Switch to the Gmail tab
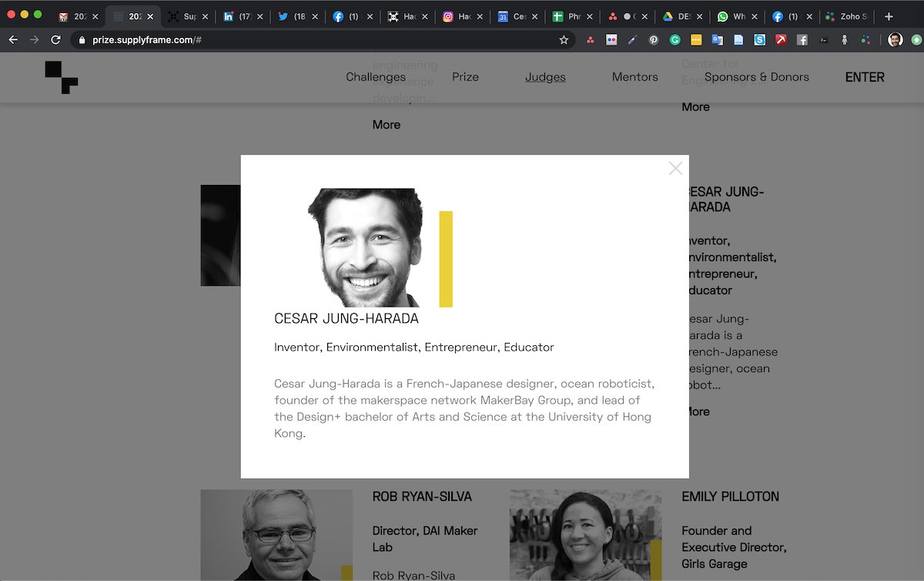 64,16
